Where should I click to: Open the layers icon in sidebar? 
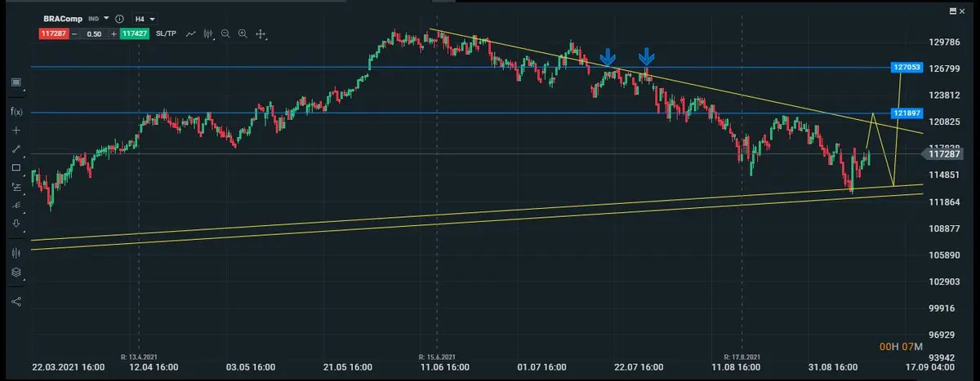point(16,272)
